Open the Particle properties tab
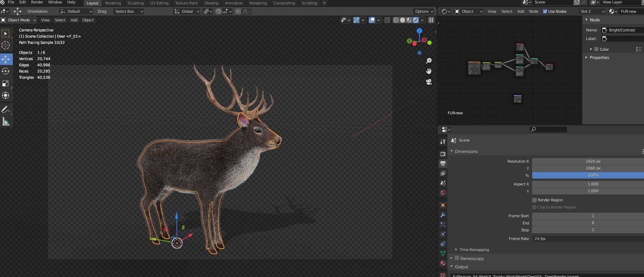The height and width of the screenshot is (277, 644). point(443,225)
